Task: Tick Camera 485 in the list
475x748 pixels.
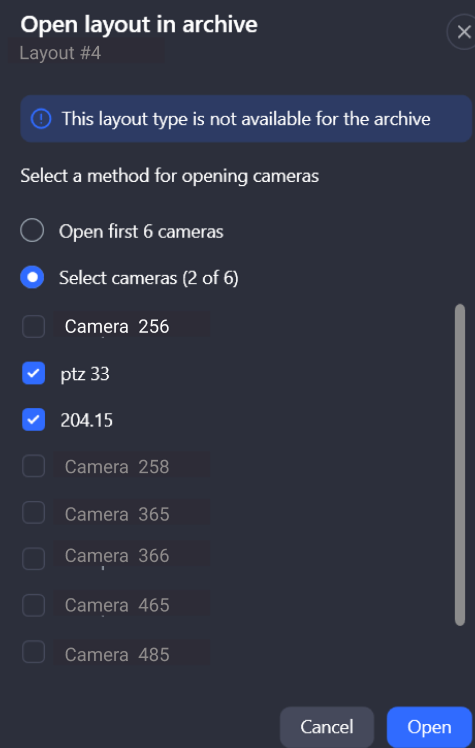Action: pyautogui.click(x=33, y=652)
